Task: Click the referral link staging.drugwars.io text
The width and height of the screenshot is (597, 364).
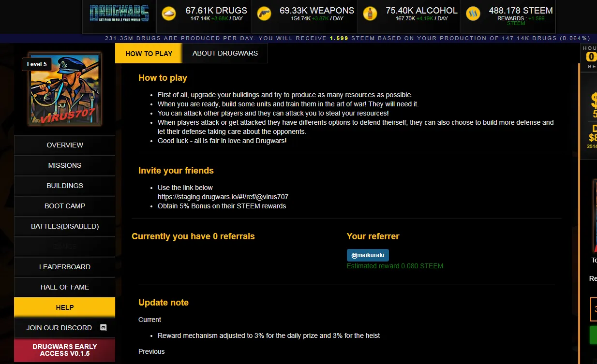Action: click(223, 197)
